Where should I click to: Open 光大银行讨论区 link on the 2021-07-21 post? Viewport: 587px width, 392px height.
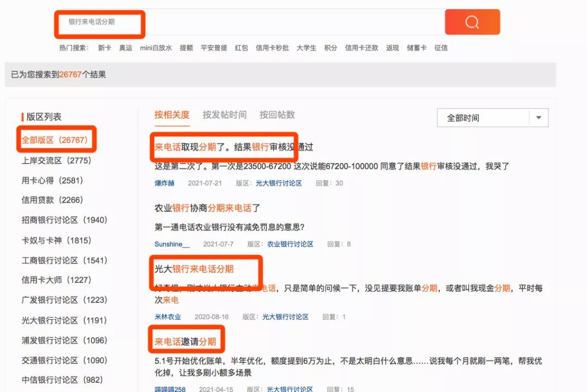click(278, 184)
